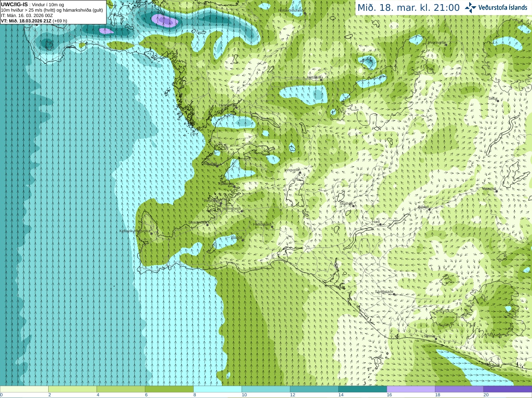Select the forecast time Mið. 18. mar. kl. 21:00
Screen dimensions: 532x398
point(409,8)
